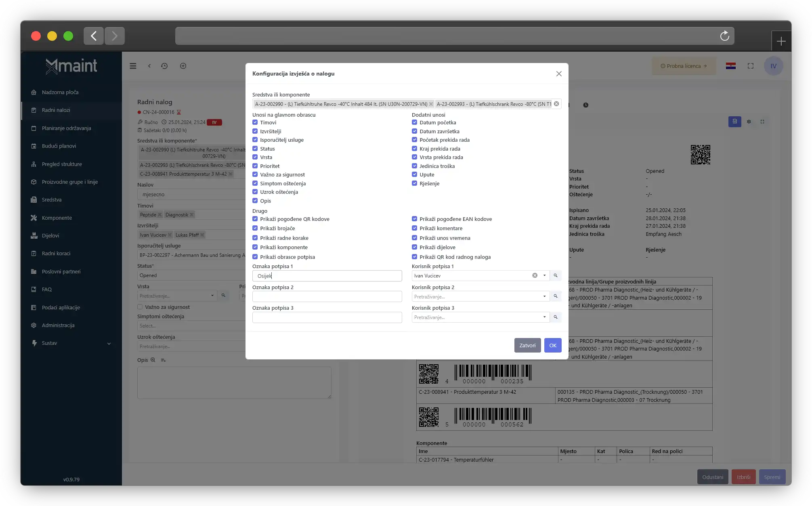Screen dimensions: 812x506
Task: Click search icon next to Korisnik potpisa 1
Action: (556, 275)
